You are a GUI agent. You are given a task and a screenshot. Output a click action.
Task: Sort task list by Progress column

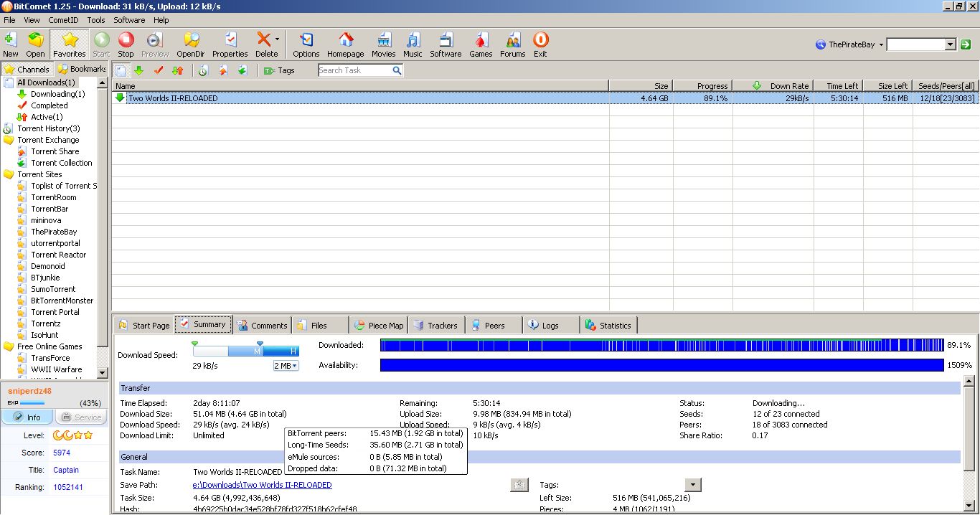(x=702, y=86)
